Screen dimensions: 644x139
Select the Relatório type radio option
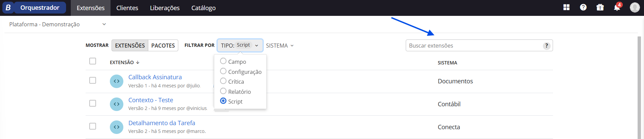[x=223, y=91]
